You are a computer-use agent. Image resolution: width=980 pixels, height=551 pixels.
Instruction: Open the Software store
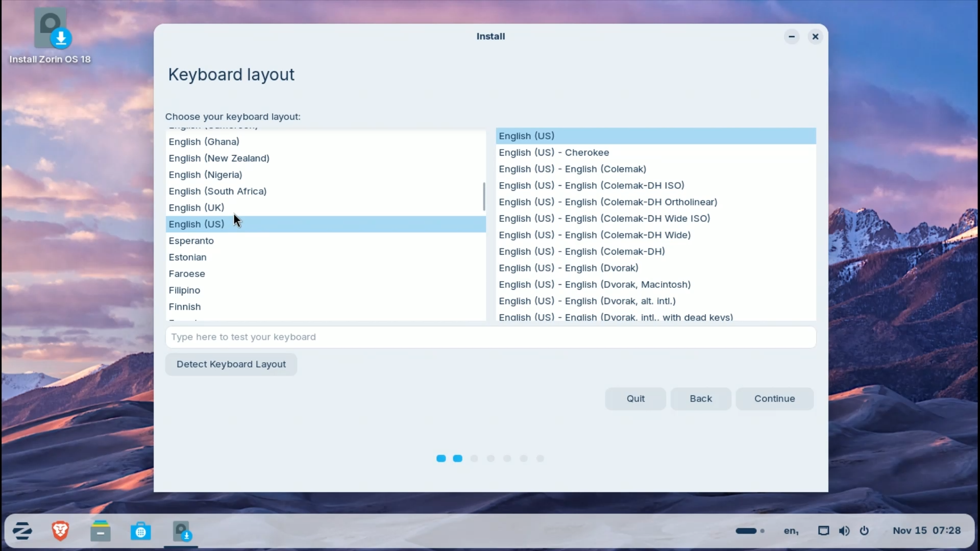coord(141,531)
